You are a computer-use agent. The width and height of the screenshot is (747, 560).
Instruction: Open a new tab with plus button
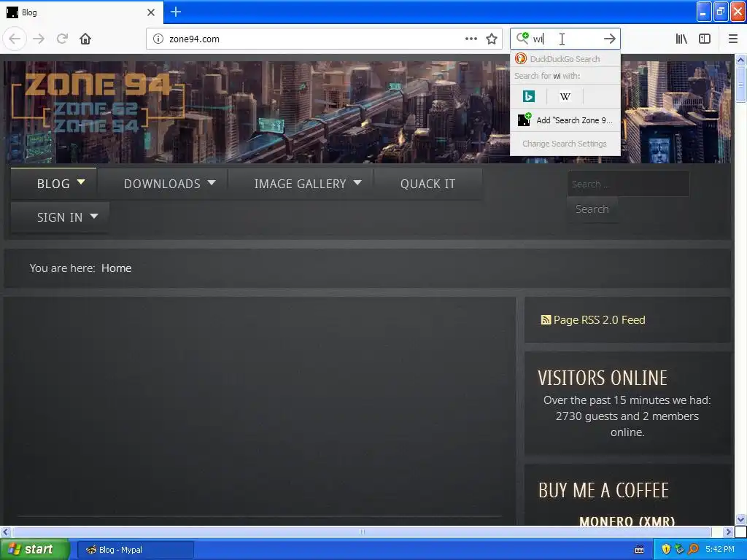click(x=175, y=12)
